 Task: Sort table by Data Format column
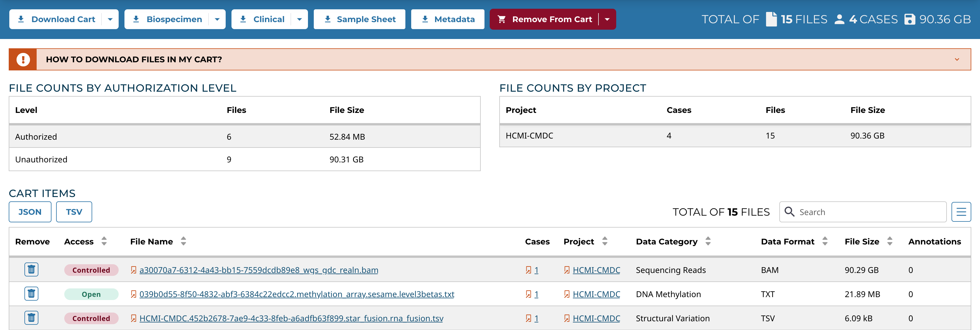coord(825,241)
